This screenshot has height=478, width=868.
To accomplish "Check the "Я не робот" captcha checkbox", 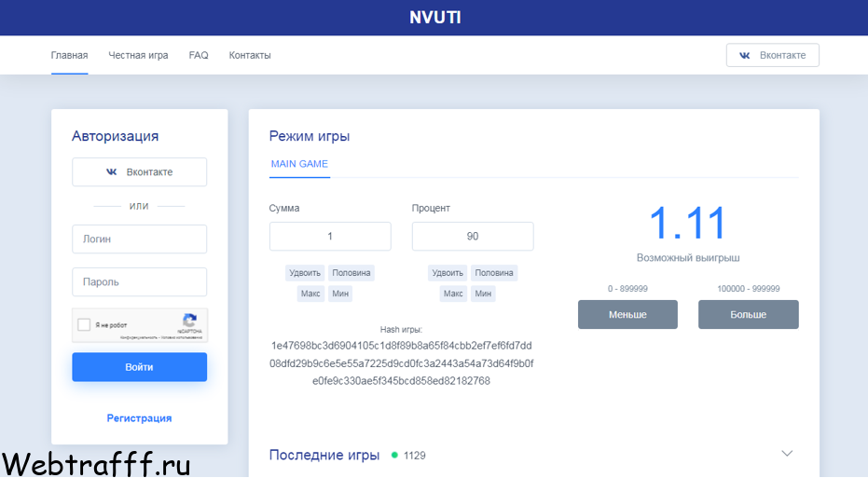I will click(x=84, y=325).
